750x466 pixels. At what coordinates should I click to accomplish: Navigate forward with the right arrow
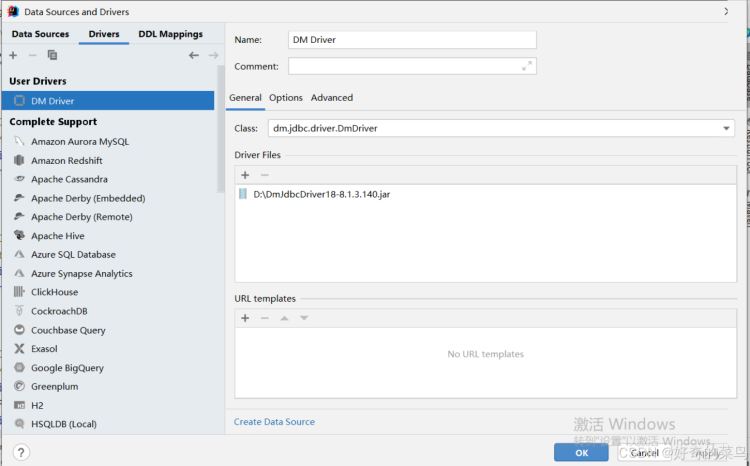213,55
